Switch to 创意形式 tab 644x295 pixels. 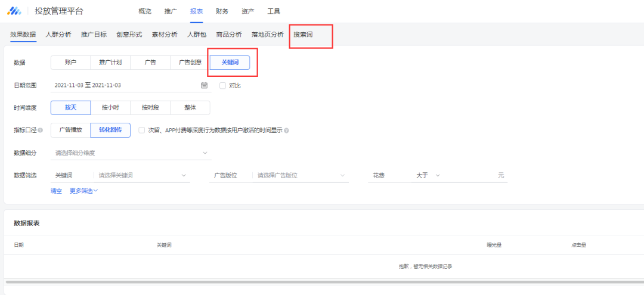129,35
